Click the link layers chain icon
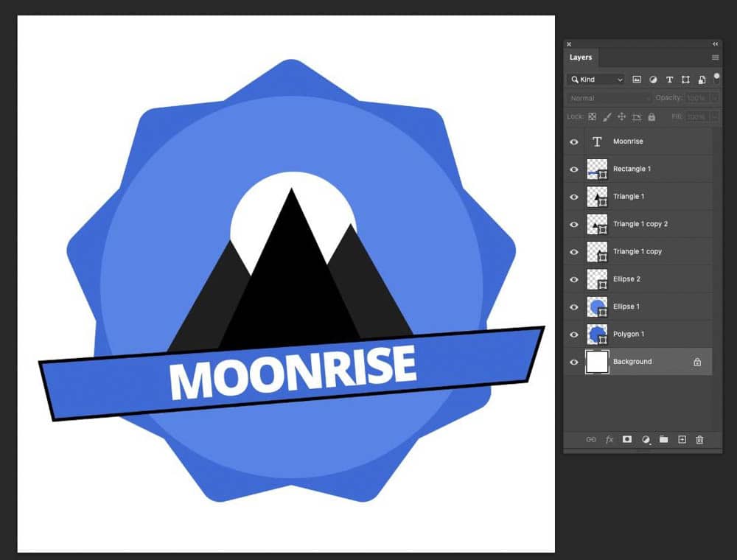The image size is (737, 560). [x=591, y=439]
